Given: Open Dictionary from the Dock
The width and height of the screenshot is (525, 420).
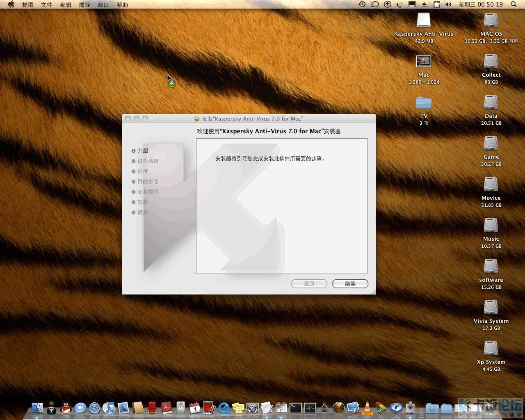Looking at the screenshot, I should tap(167, 408).
